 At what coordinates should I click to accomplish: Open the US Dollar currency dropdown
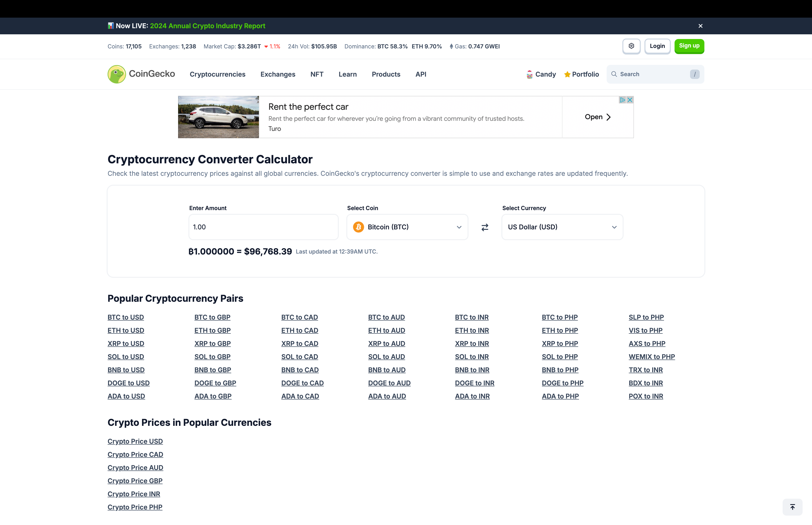[562, 227]
